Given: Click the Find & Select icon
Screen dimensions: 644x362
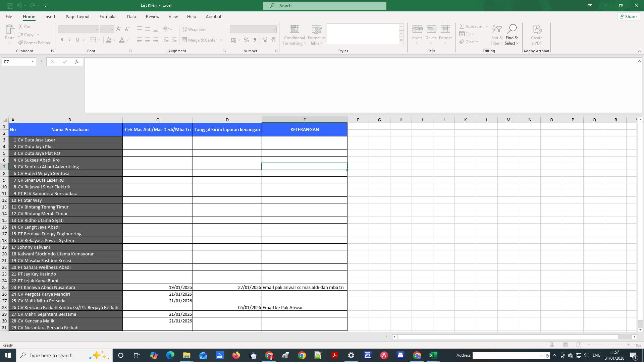Looking at the screenshot, I should click(512, 35).
